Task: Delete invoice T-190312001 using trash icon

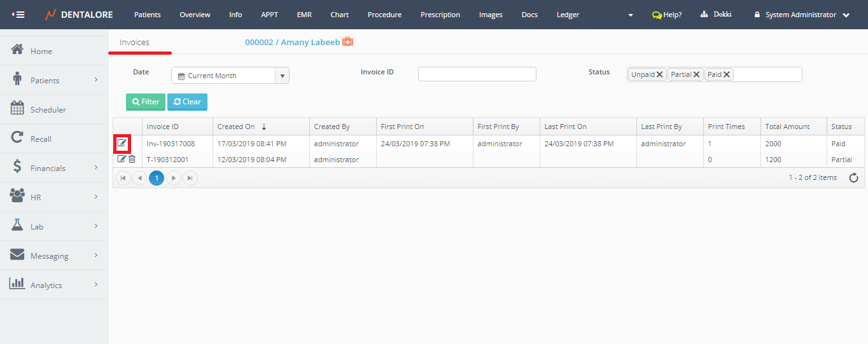Action: click(x=132, y=159)
